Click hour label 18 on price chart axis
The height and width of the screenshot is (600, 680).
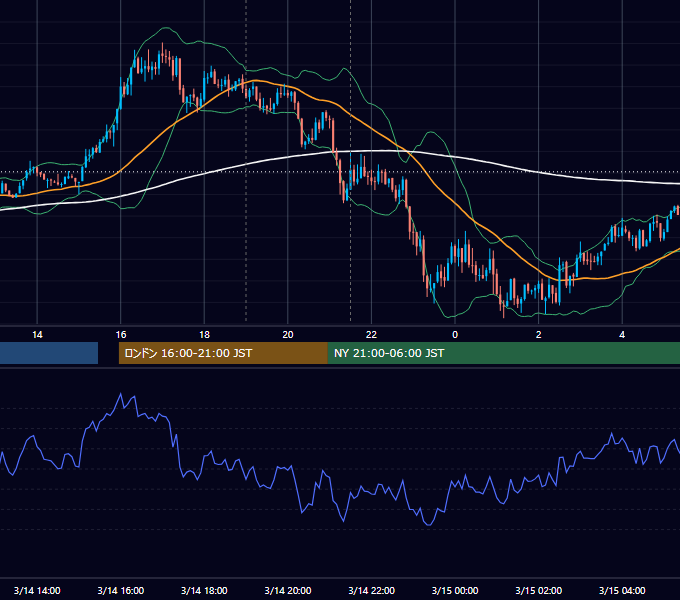point(204,335)
